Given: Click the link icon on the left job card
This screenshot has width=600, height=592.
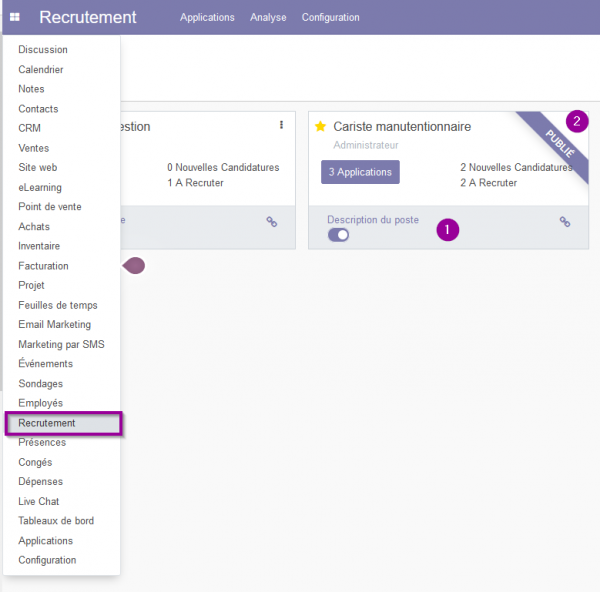Looking at the screenshot, I should pyautogui.click(x=272, y=222).
